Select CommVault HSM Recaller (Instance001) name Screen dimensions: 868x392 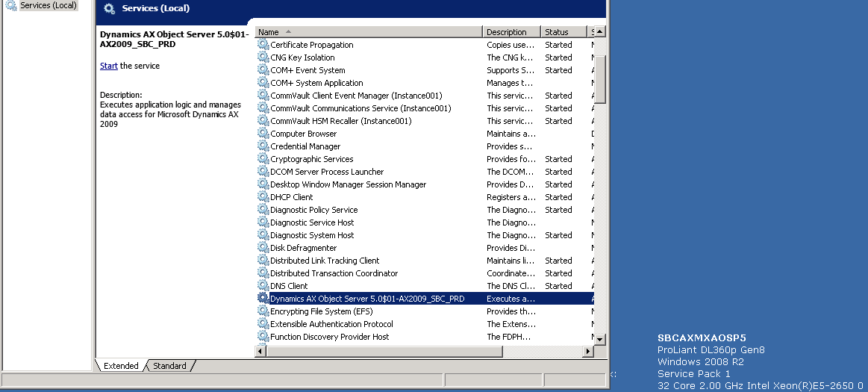coord(341,121)
